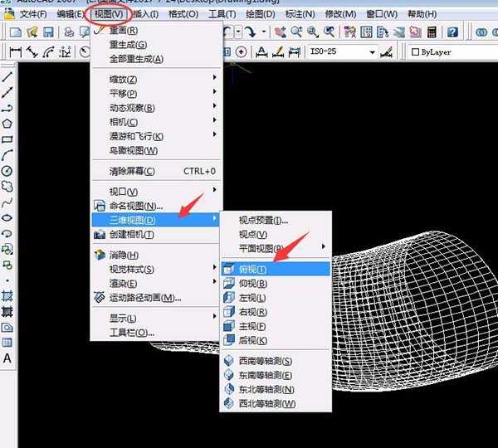Click the Redo arrow icon
This screenshot has width=498, height=448.
(x=251, y=32)
